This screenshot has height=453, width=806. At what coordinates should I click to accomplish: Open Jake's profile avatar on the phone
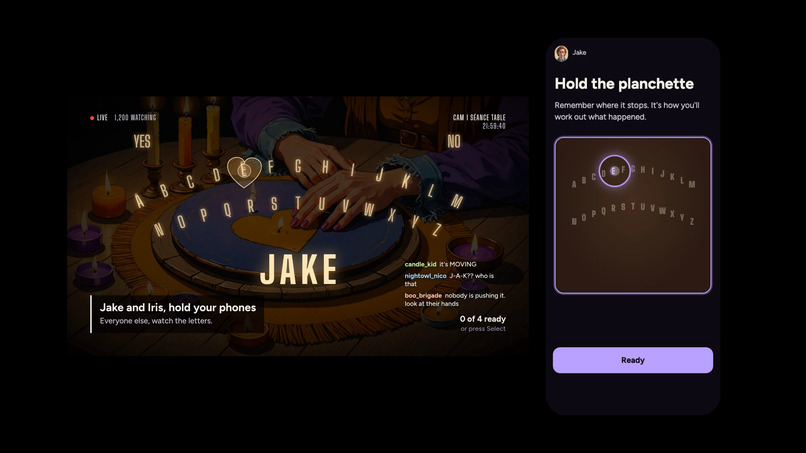tap(561, 53)
